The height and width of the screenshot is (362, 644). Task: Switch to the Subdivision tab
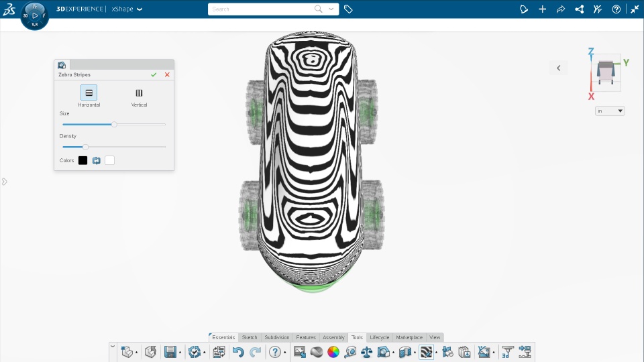coord(276,337)
